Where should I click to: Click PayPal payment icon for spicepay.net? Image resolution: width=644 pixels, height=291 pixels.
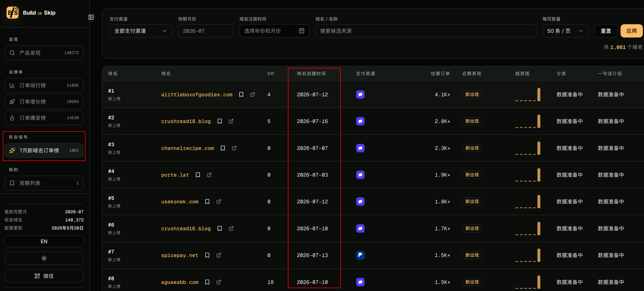360,255
